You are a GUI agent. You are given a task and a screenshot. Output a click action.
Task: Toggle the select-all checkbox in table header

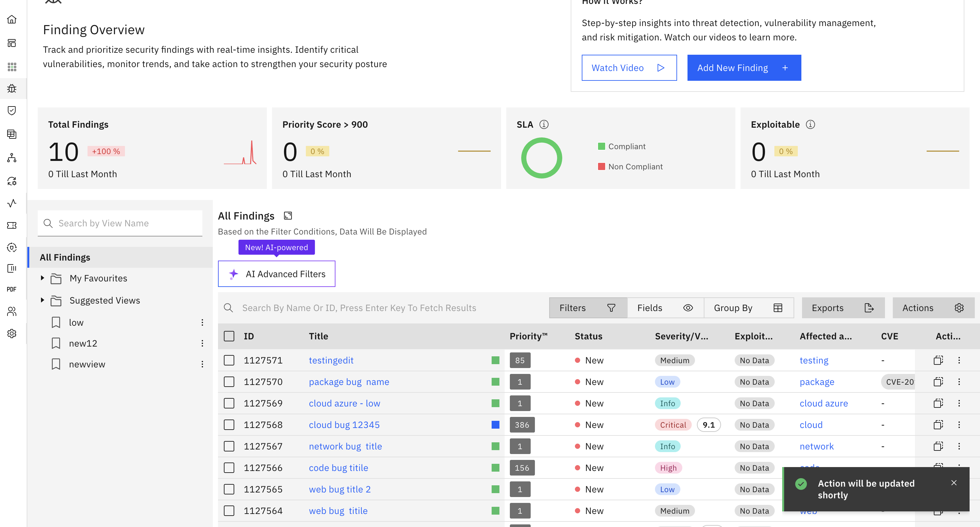(229, 336)
